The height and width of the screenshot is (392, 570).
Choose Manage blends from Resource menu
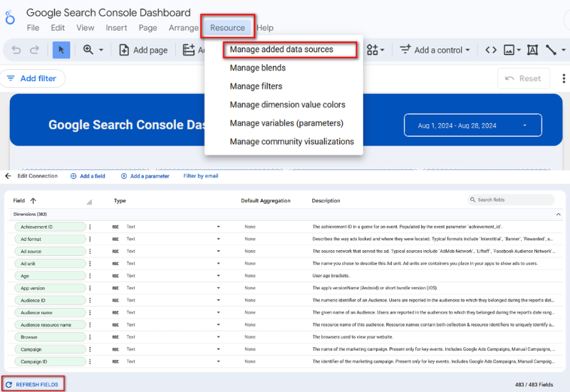coord(257,68)
